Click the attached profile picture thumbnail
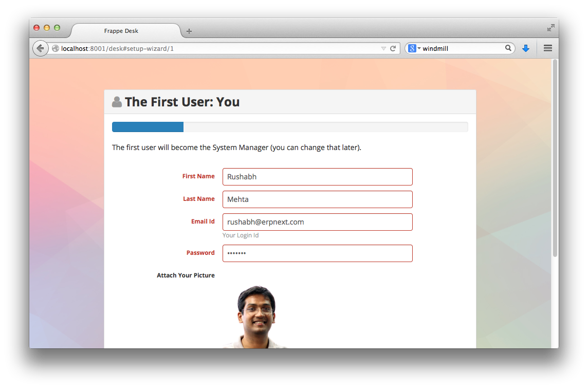 (255, 316)
